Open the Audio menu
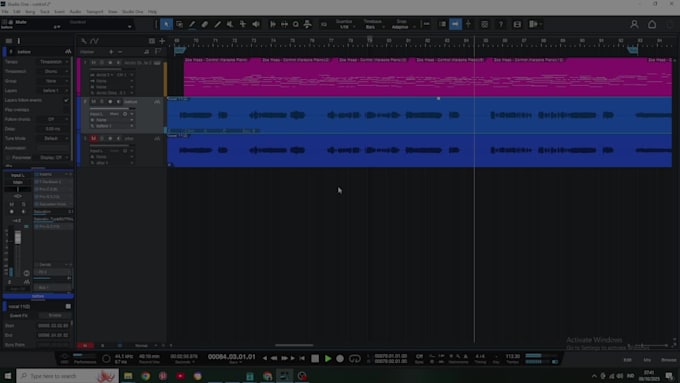This screenshot has width=680, height=383. point(75,12)
